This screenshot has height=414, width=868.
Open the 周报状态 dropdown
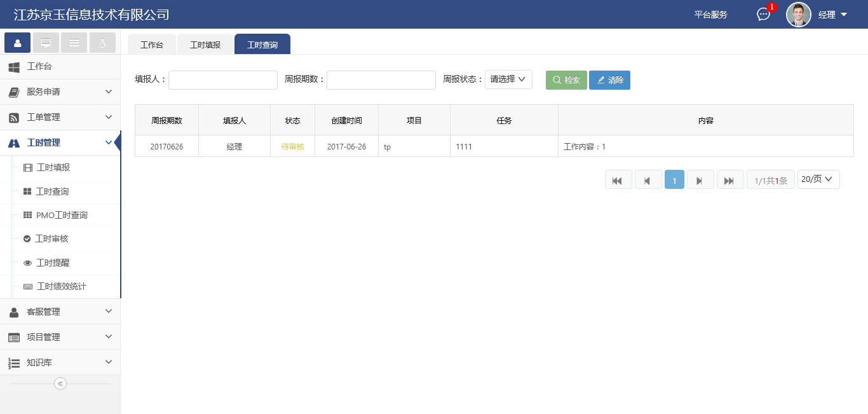pos(508,79)
